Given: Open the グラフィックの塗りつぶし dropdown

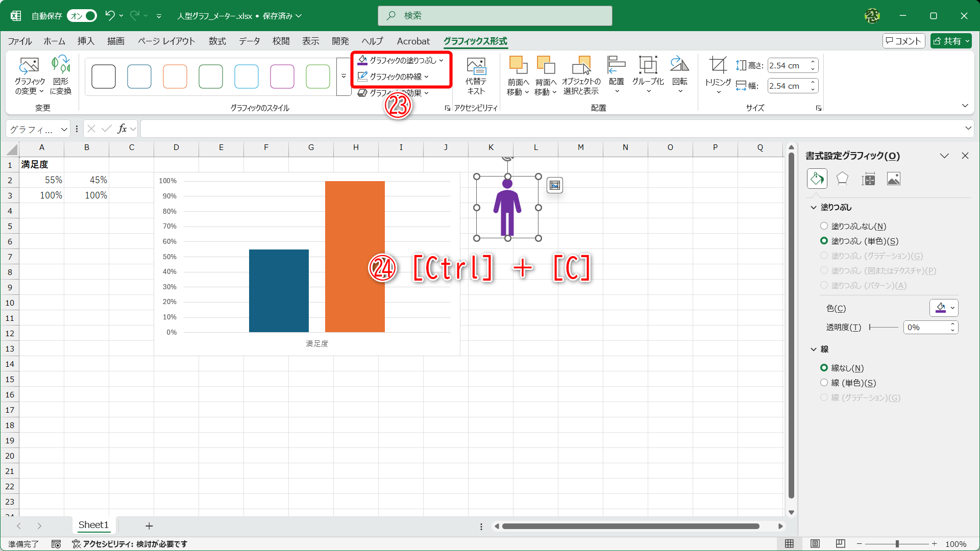Looking at the screenshot, I should point(401,60).
